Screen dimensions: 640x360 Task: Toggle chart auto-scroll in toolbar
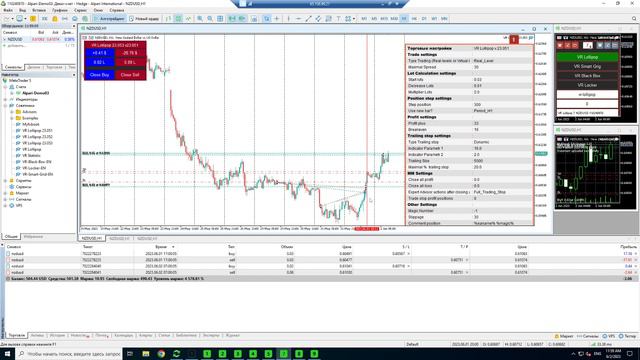pyautogui.click(x=232, y=18)
